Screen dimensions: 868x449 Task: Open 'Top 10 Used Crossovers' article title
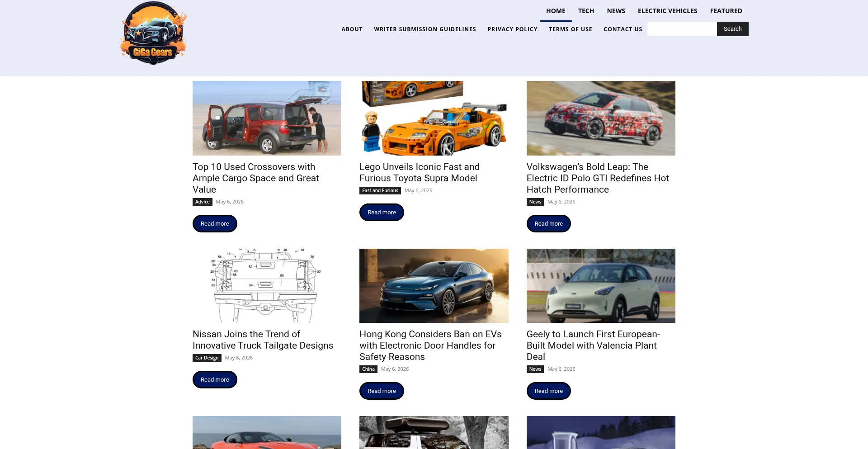(x=256, y=178)
